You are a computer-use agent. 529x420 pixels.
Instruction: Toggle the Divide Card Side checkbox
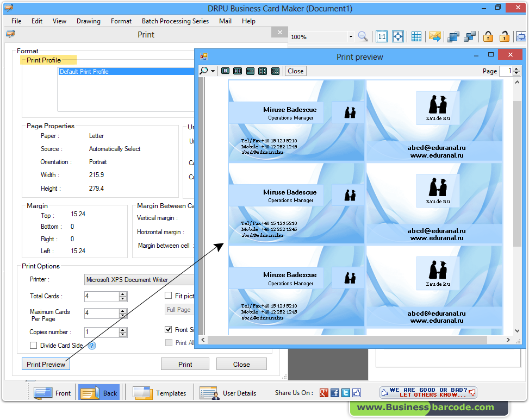pos(34,346)
